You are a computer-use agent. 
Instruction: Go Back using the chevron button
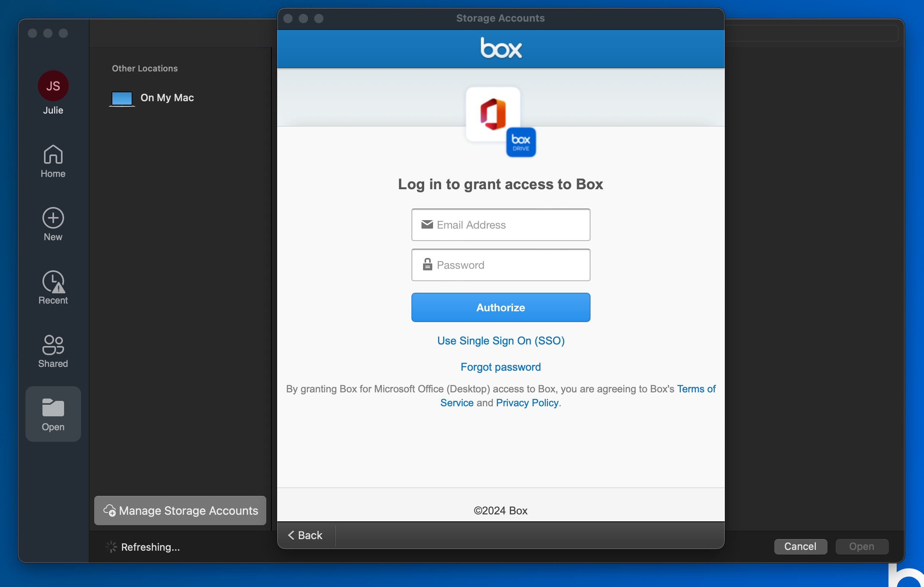pos(305,535)
